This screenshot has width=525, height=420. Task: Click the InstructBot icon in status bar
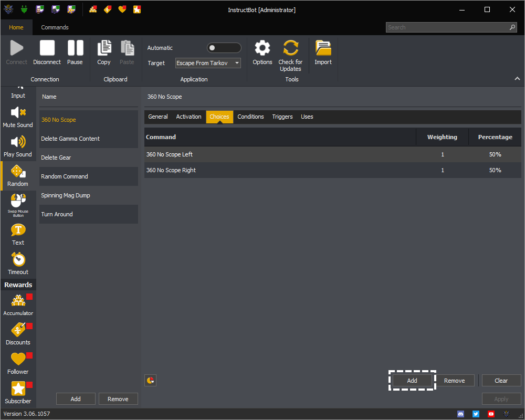506,414
